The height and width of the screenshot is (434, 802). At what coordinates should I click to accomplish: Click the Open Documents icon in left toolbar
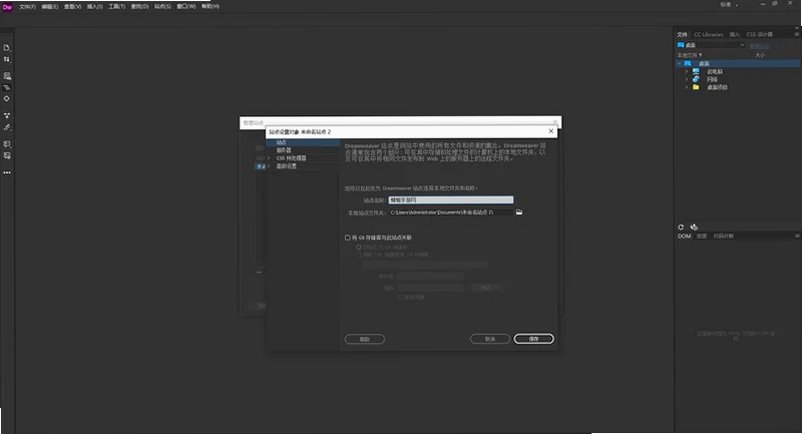pyautogui.click(x=7, y=48)
